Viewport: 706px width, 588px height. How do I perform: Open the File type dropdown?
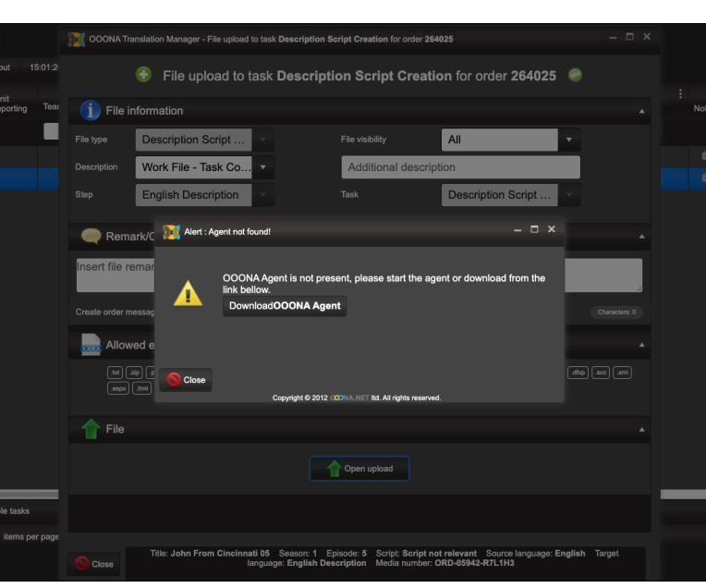[x=263, y=140]
